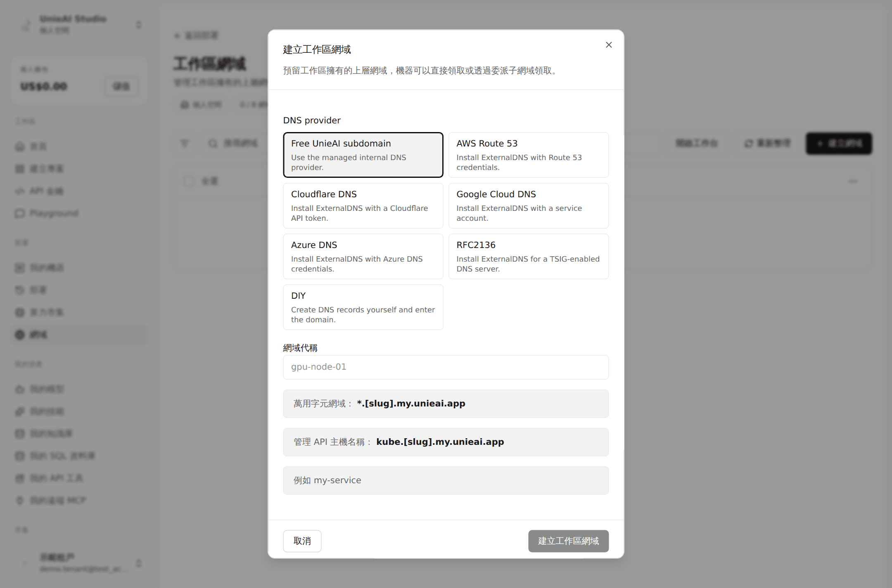Close the 建立工作區網域 dialog
Image resolution: width=892 pixels, height=588 pixels.
[609, 45]
